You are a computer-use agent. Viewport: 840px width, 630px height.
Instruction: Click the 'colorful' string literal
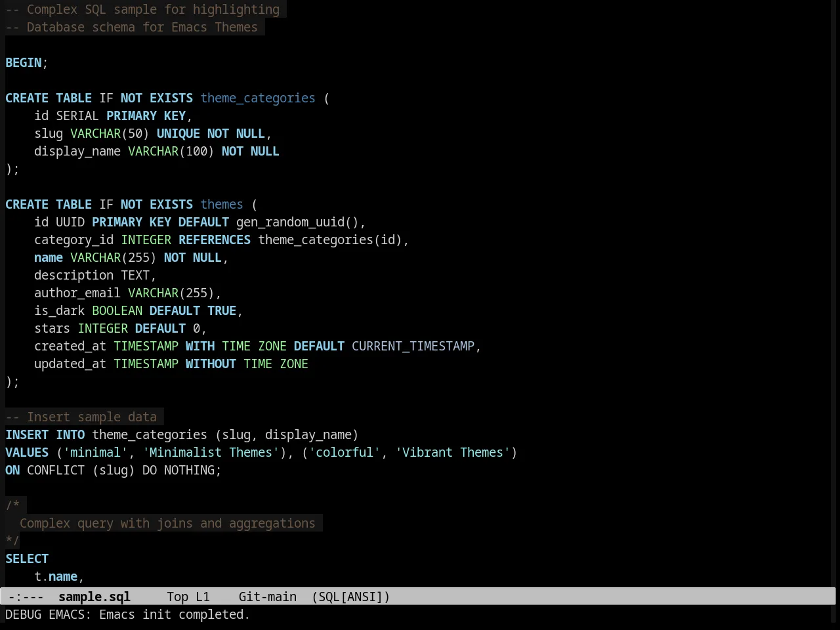(x=345, y=453)
